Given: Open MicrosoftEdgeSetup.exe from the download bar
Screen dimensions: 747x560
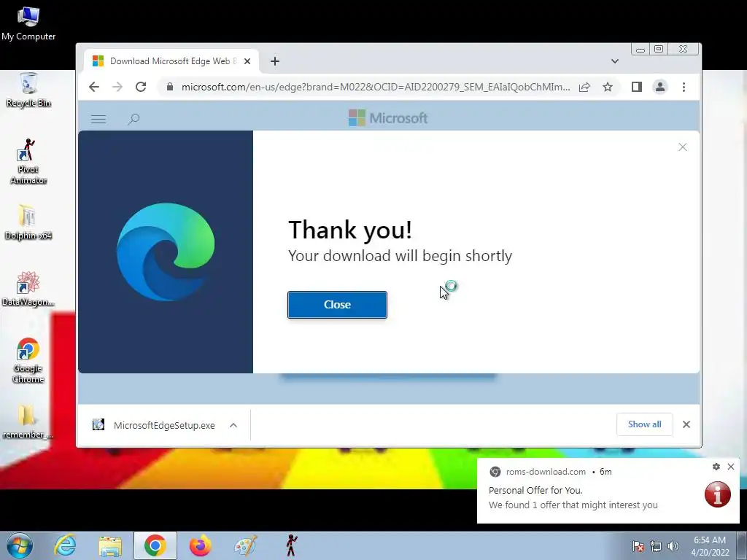Looking at the screenshot, I should pyautogui.click(x=154, y=425).
